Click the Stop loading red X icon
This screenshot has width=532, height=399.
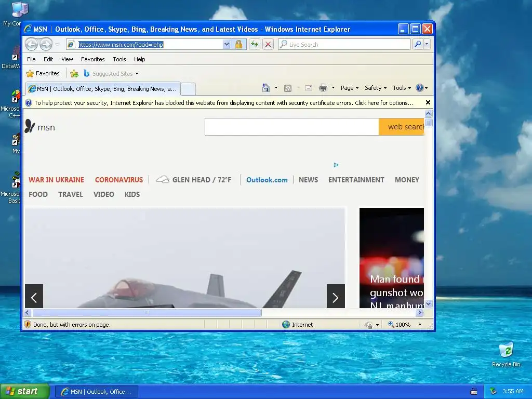268,45
